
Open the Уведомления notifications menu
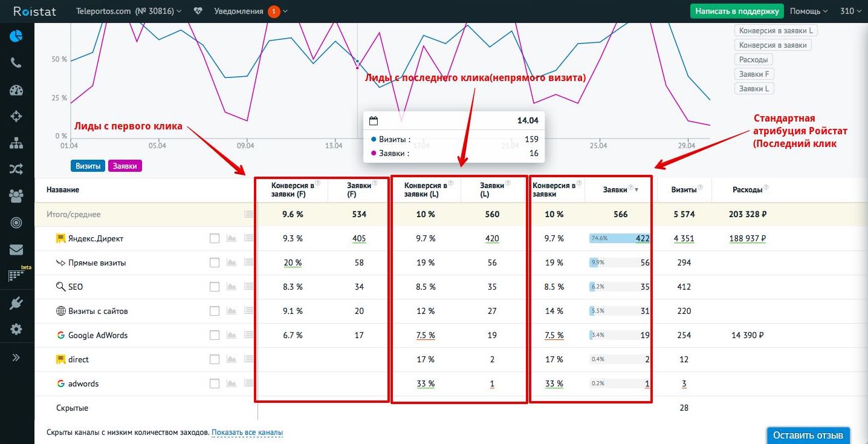pos(250,11)
